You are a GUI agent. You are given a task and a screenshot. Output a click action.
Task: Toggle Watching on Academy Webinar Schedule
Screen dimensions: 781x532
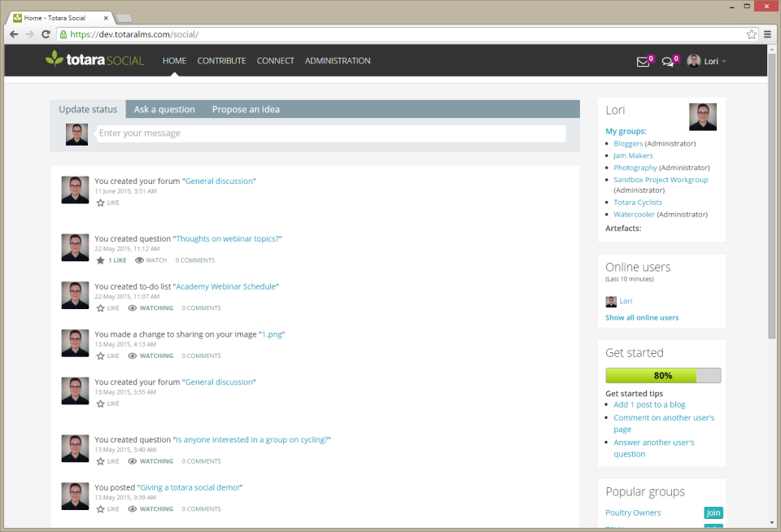[151, 308]
